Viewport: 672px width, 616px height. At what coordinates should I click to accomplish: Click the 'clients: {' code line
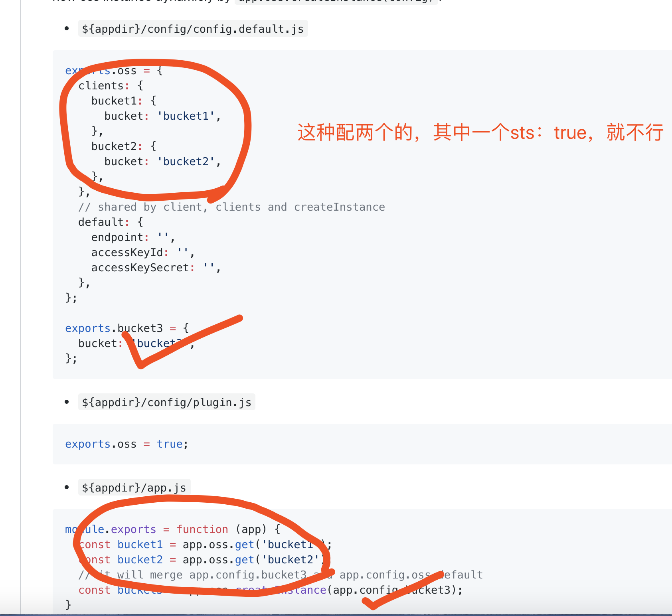pyautogui.click(x=111, y=86)
